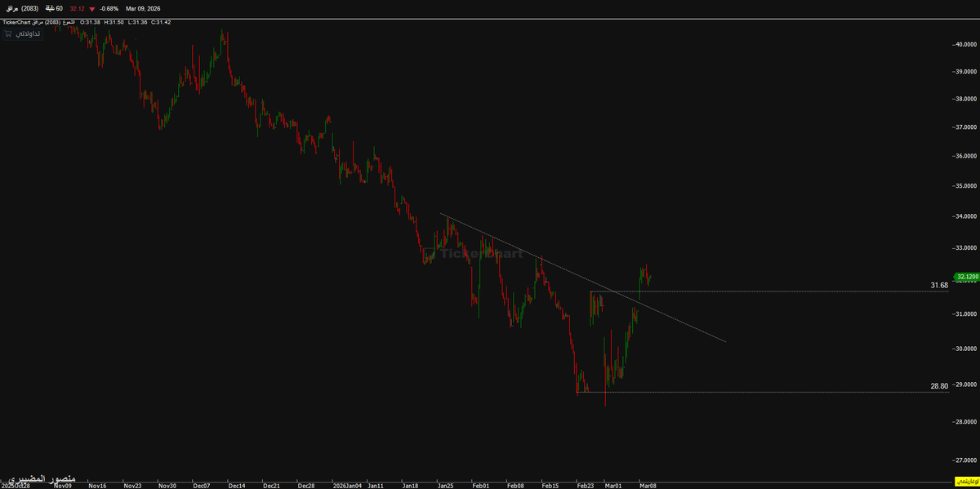Select the 60 دقيقة interval label
This screenshot has height=489, width=980.
[x=54, y=8]
